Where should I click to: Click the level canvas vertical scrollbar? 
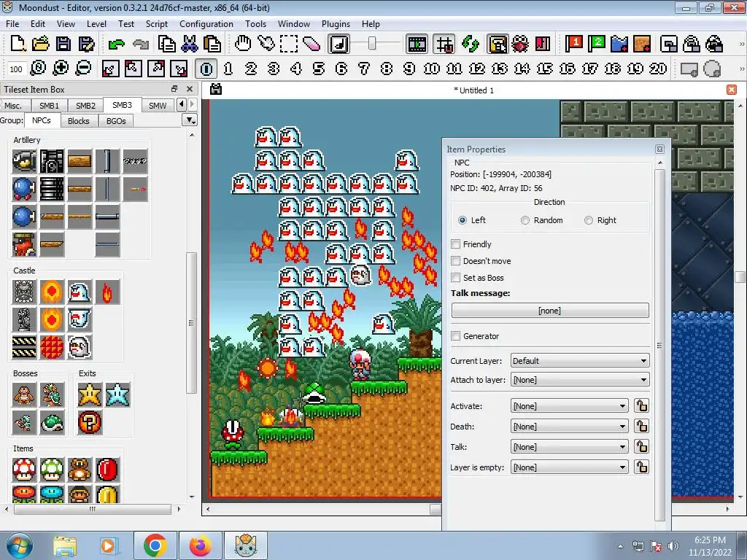click(740, 276)
